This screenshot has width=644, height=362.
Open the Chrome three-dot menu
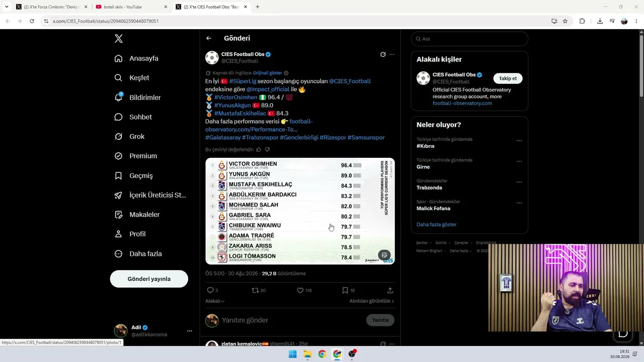tap(637, 21)
